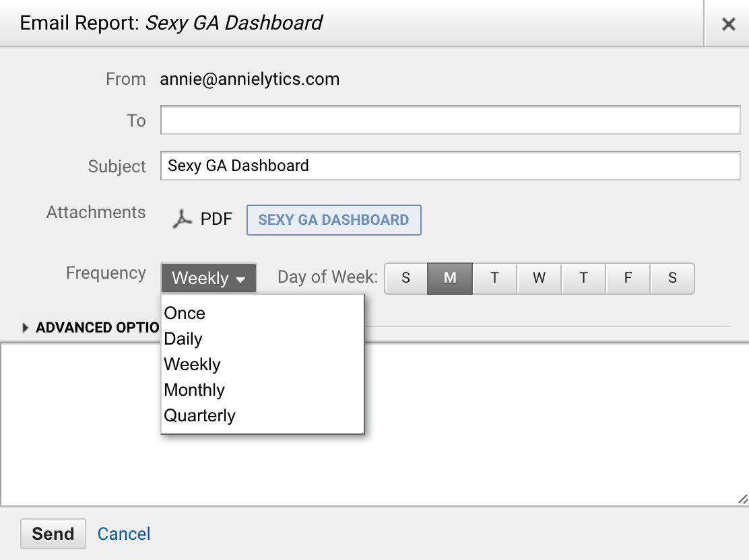Focus the To recipient field
Screen dimensions: 749x560
click(450, 120)
